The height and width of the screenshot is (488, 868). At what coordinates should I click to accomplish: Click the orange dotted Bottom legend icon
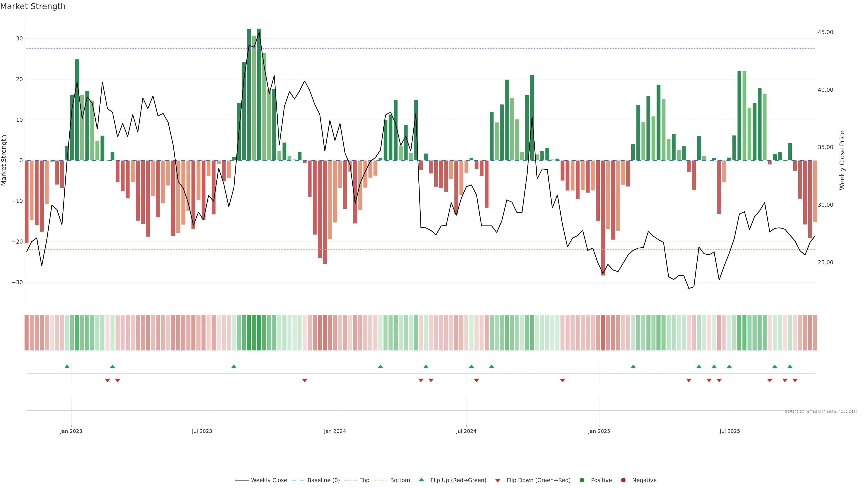click(380, 480)
